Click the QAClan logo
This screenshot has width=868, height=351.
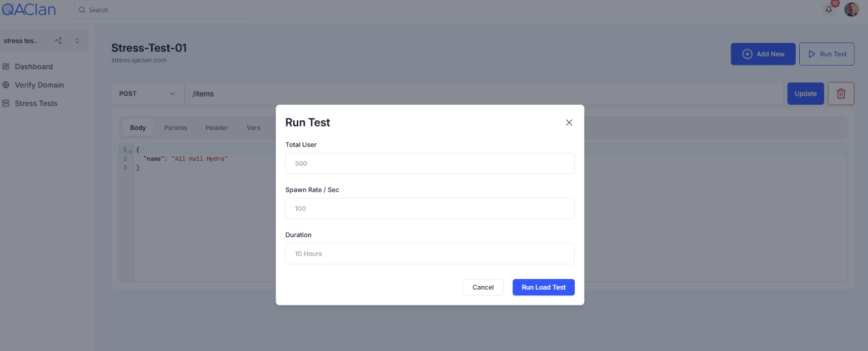(x=28, y=9)
